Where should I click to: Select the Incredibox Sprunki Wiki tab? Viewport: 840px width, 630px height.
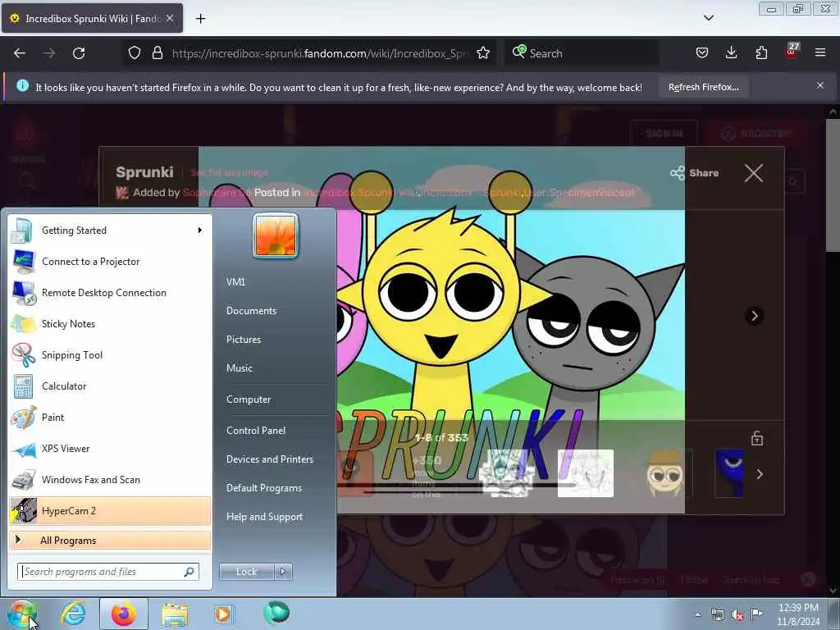click(x=92, y=18)
